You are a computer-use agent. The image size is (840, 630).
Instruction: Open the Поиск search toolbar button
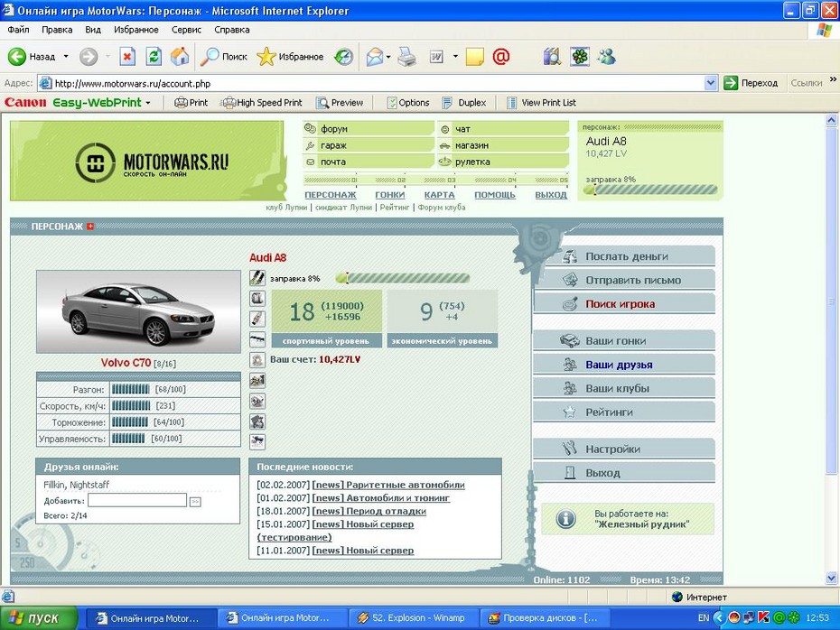click(223, 56)
